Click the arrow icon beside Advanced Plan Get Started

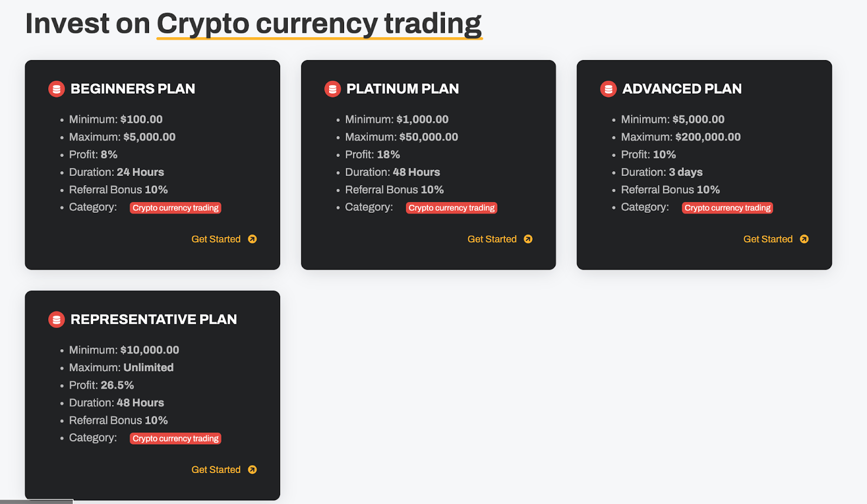pyautogui.click(x=805, y=239)
